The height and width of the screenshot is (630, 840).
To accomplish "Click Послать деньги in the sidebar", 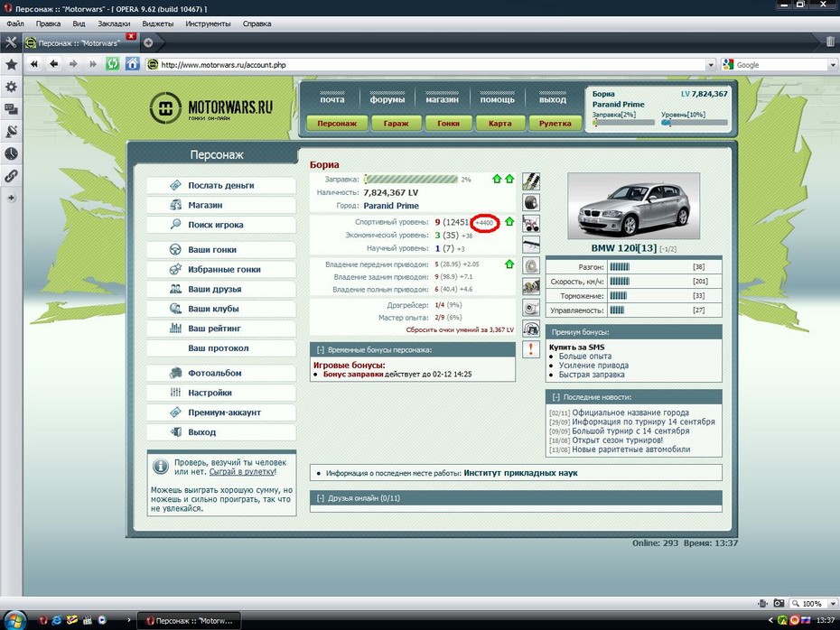I will pos(221,185).
